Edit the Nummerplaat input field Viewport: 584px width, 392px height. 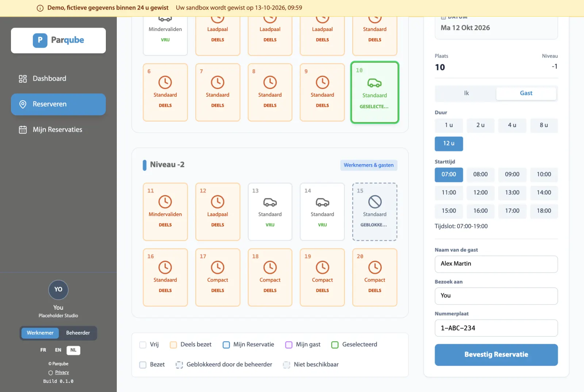pyautogui.click(x=496, y=328)
